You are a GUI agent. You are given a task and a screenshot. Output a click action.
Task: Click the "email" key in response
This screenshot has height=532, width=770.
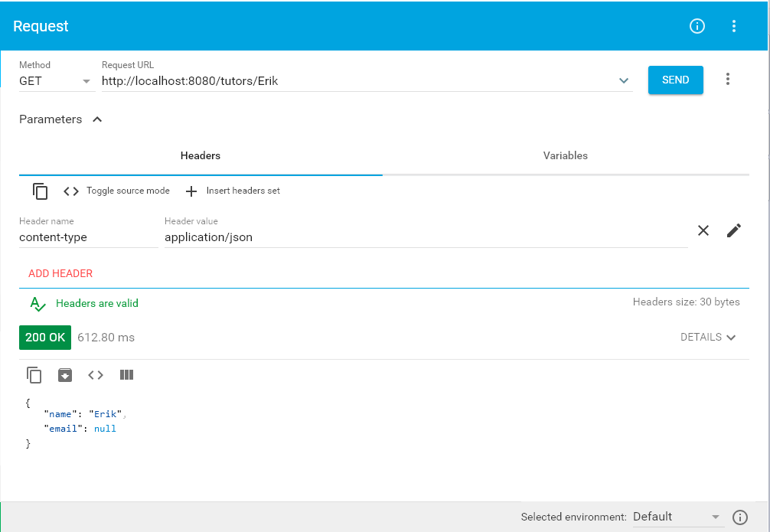point(63,429)
